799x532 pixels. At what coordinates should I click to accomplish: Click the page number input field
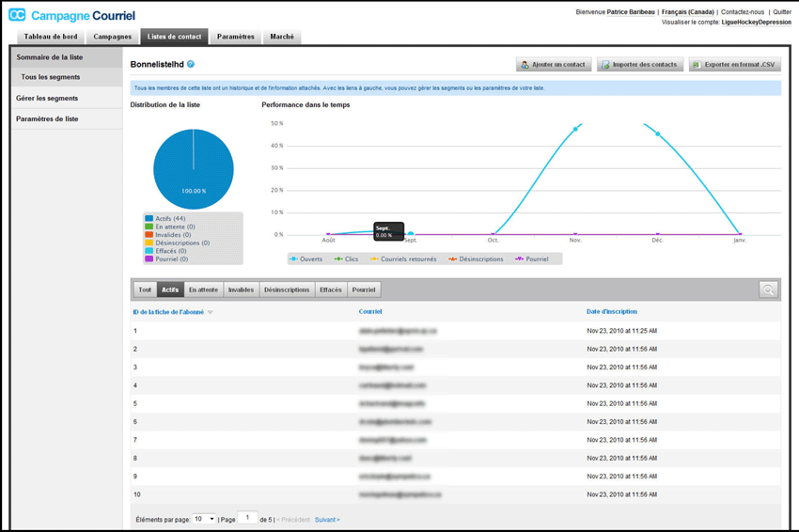pyautogui.click(x=247, y=518)
